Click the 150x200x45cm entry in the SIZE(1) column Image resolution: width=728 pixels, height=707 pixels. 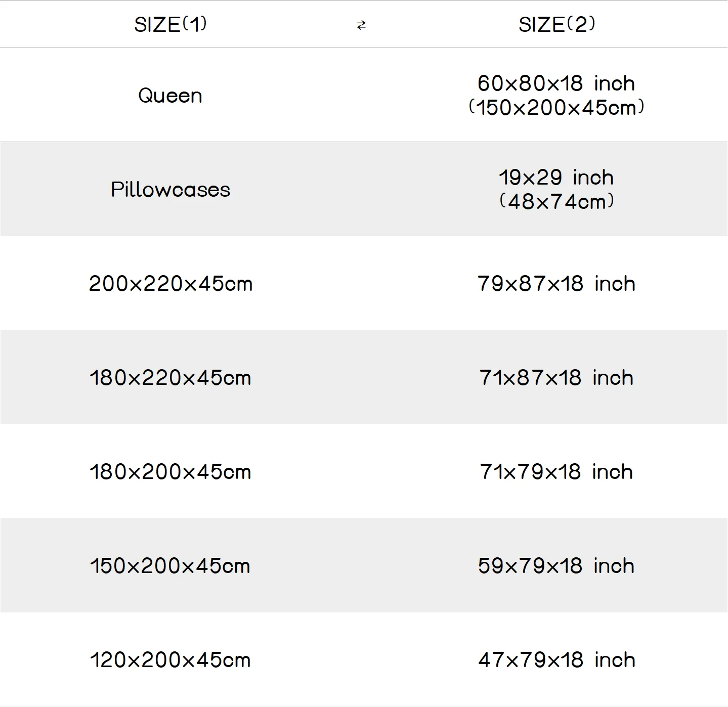(x=170, y=566)
